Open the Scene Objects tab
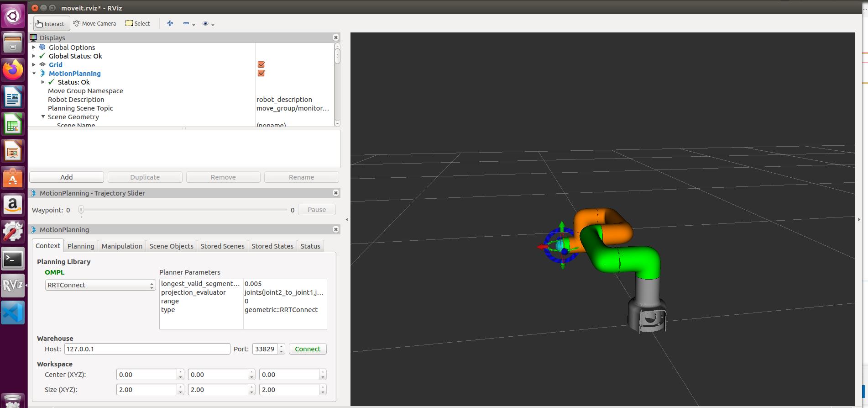This screenshot has height=408, width=868. point(171,246)
